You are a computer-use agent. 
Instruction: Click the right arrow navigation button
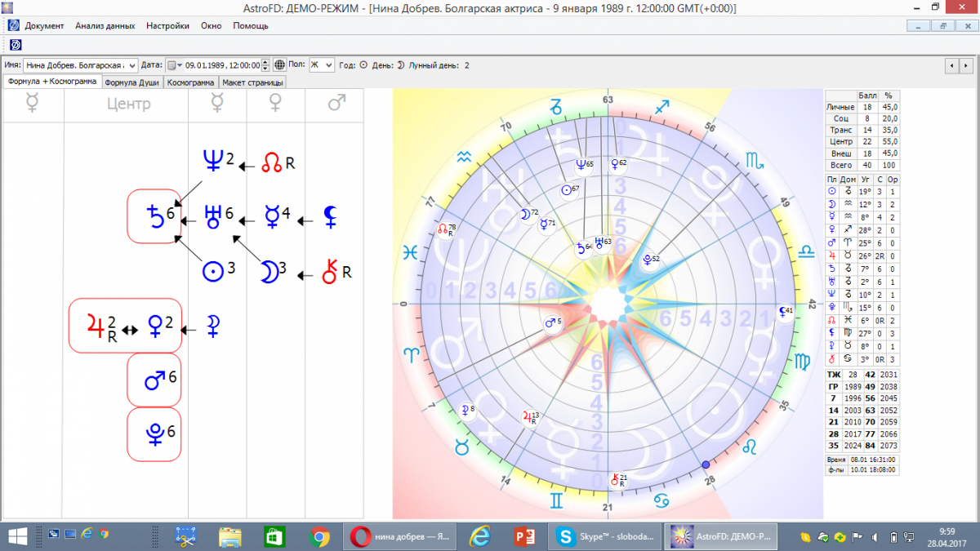[x=968, y=65]
